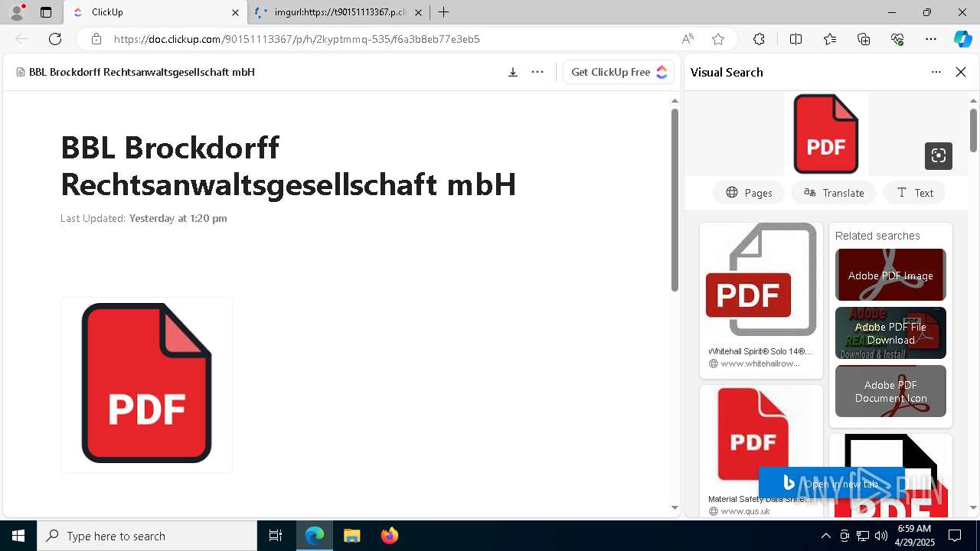
Task: Click the Visual Search panel scrollbar
Action: pos(974,130)
